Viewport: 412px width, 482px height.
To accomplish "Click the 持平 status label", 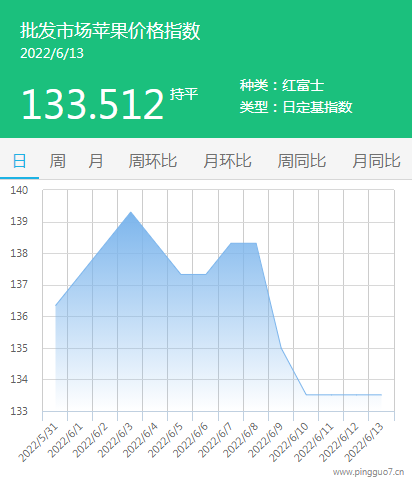I will (x=184, y=94).
